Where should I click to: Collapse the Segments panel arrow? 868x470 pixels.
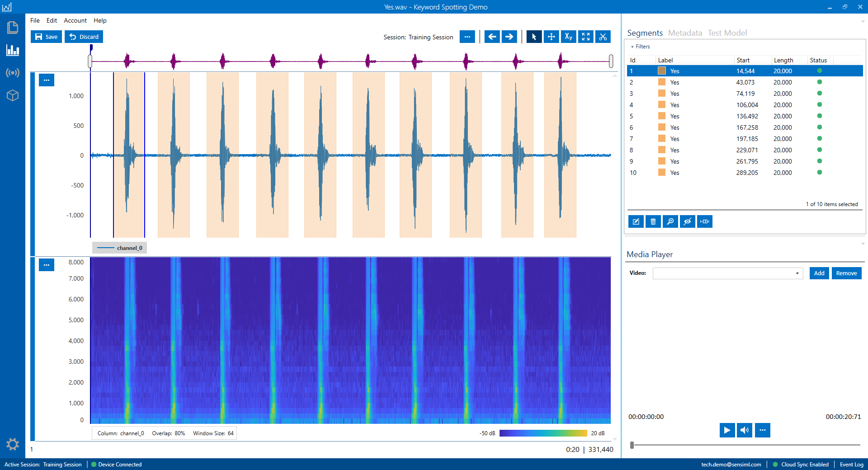[x=863, y=21]
